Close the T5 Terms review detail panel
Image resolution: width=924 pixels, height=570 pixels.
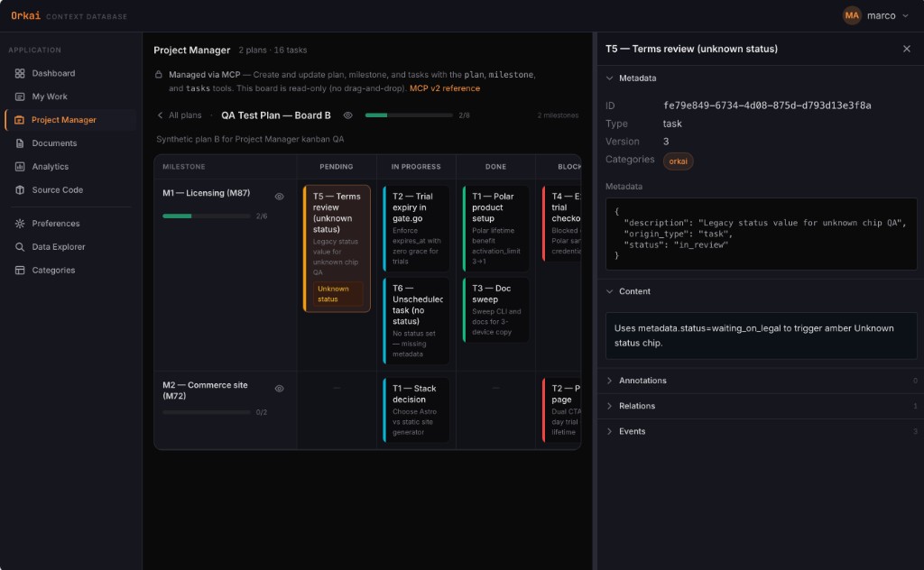[x=906, y=49]
